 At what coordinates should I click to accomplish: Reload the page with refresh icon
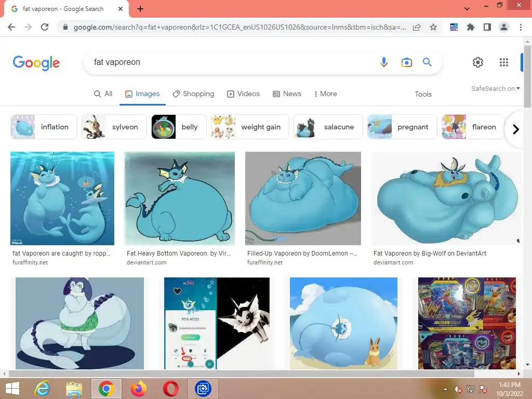click(45, 27)
